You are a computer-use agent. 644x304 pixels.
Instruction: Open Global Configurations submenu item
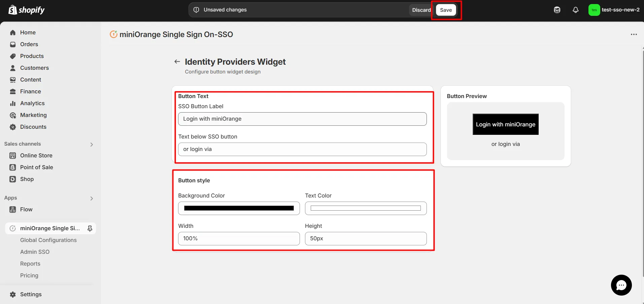48,240
